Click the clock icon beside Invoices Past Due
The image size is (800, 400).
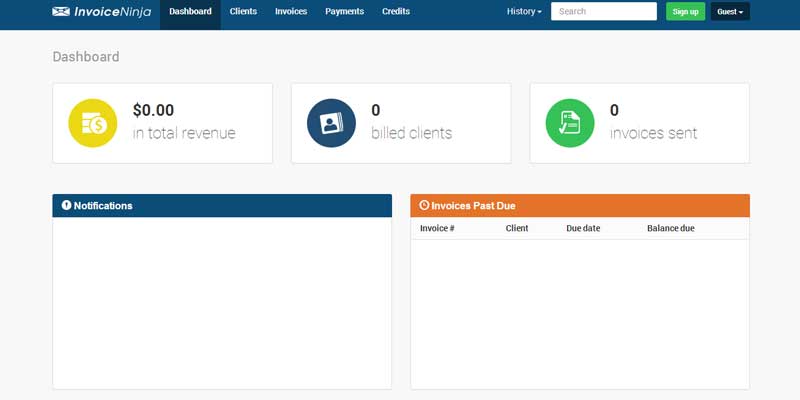pos(424,205)
